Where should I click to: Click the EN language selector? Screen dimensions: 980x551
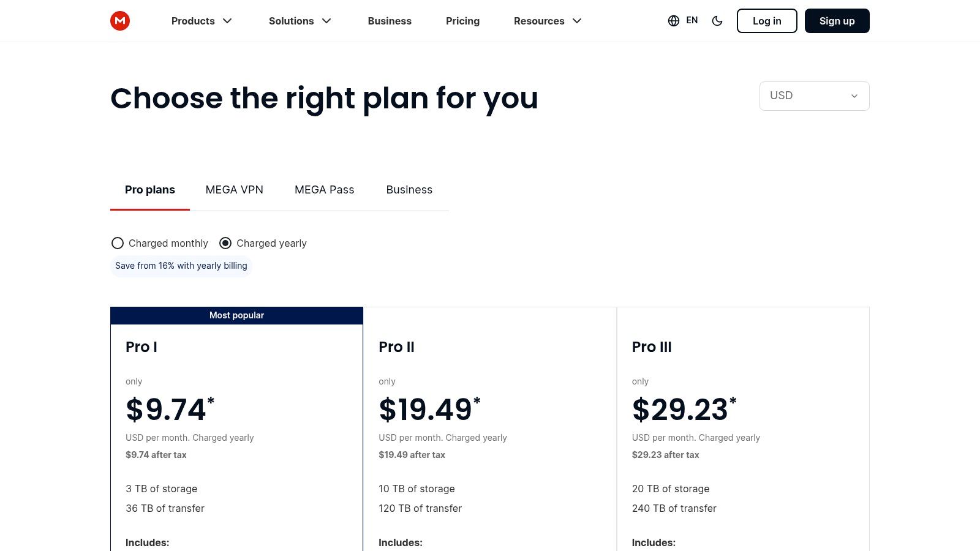tap(692, 21)
